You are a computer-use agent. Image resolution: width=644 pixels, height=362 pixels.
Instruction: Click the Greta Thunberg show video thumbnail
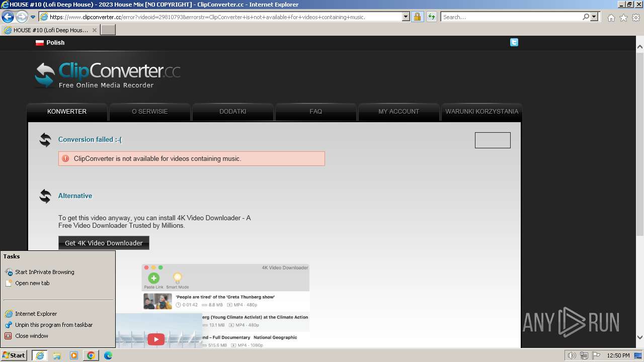coord(157,301)
